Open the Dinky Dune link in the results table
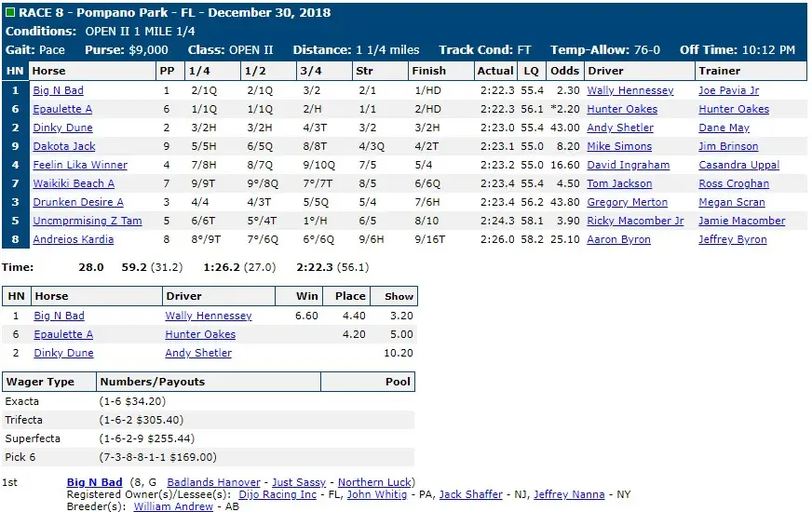812x512 pixels. pos(62,128)
